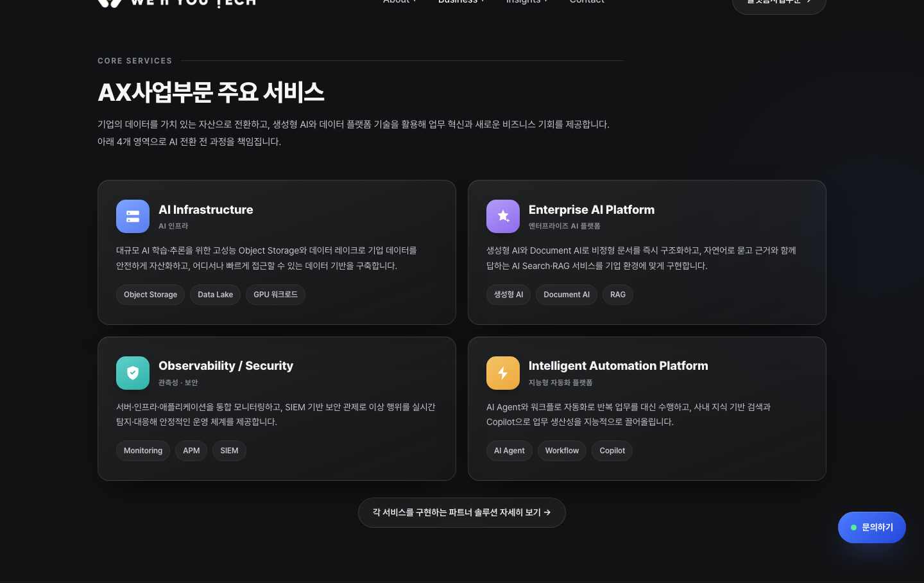
Task: Select the Object Storage tag
Action: pos(150,295)
